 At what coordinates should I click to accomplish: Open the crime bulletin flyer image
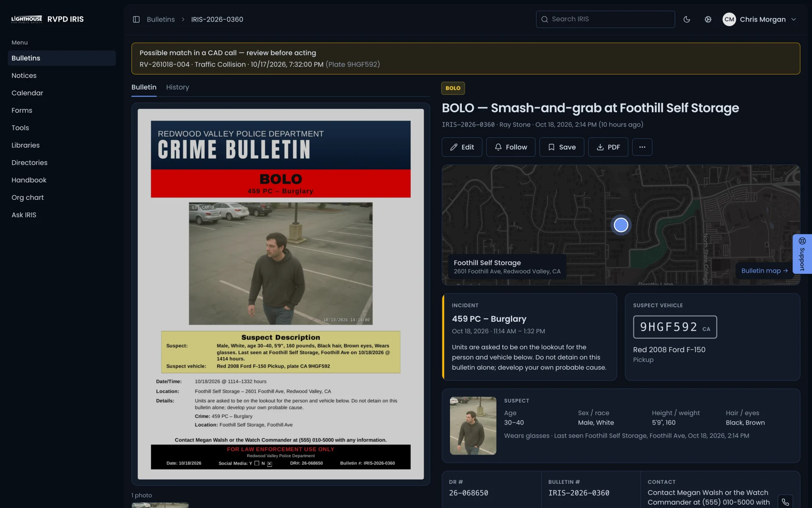281,294
